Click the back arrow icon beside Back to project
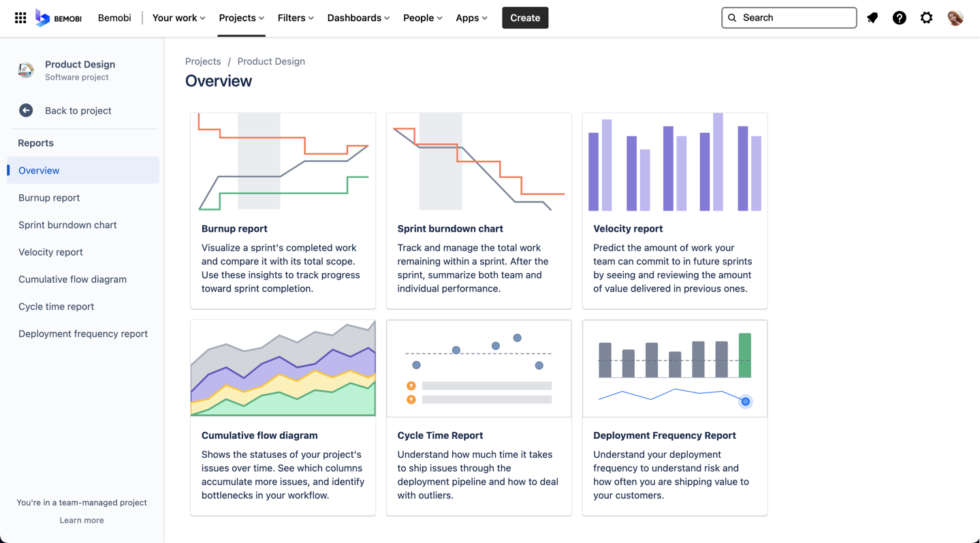The width and height of the screenshot is (980, 543). 26,110
